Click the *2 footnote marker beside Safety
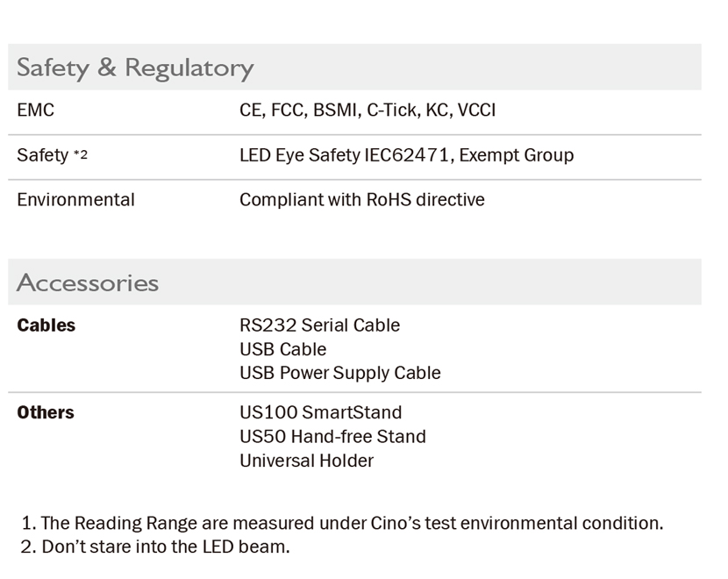Viewport: 728px width, 579px height. tap(81, 154)
